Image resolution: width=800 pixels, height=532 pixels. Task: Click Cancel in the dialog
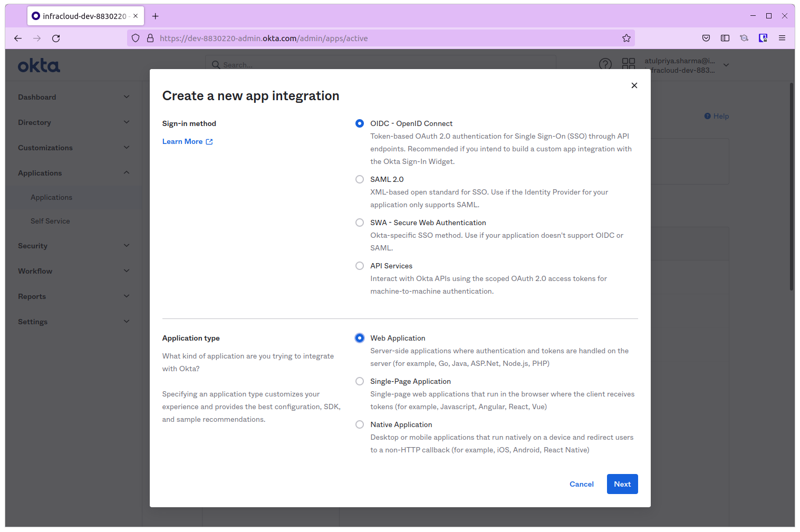point(582,484)
